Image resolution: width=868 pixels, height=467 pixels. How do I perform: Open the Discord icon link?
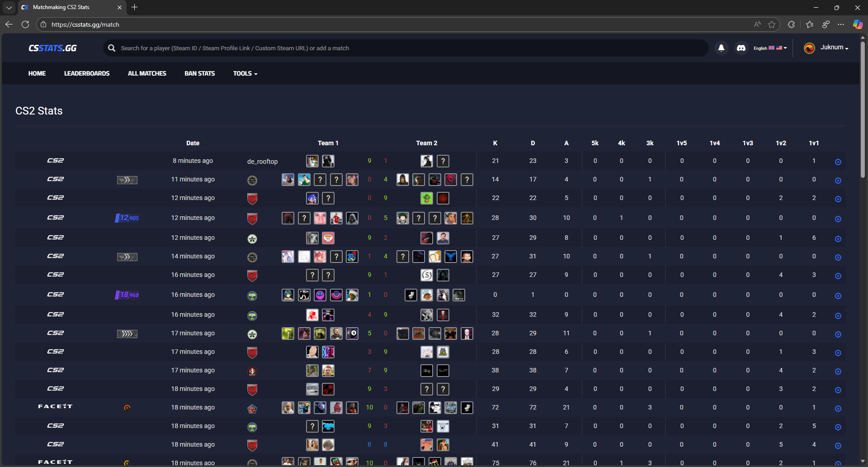click(741, 48)
